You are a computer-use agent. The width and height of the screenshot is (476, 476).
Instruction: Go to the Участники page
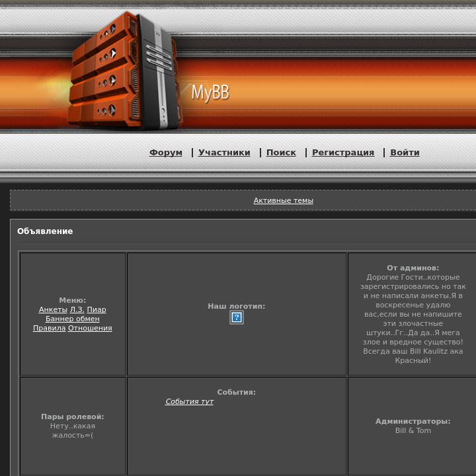(x=224, y=153)
